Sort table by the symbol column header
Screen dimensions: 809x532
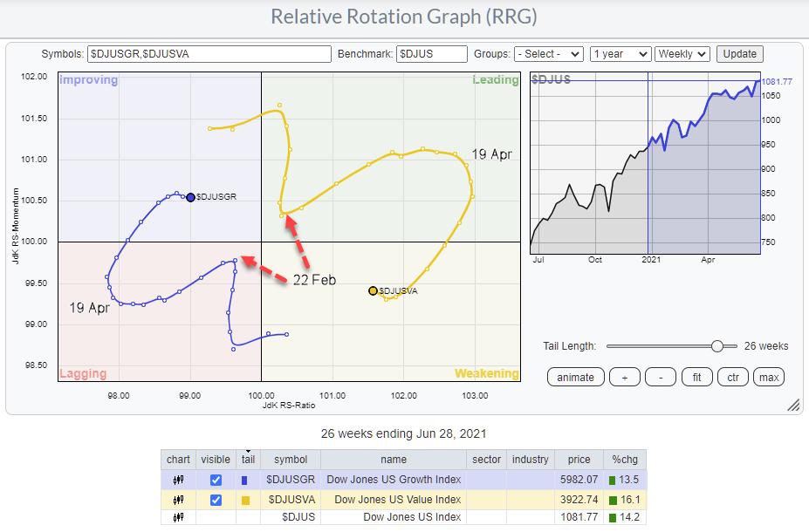click(291, 460)
